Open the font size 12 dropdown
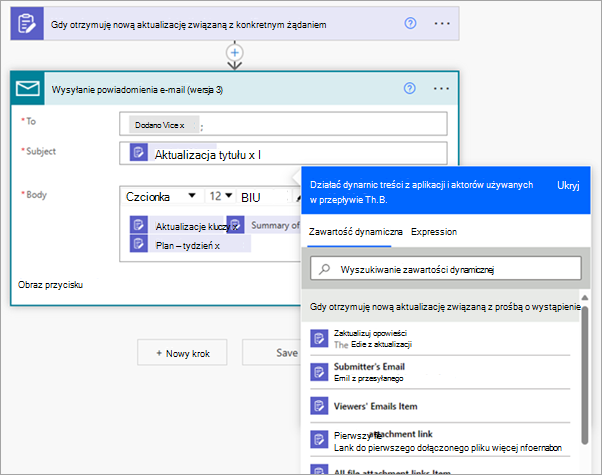This screenshot has width=602, height=475. (x=221, y=196)
